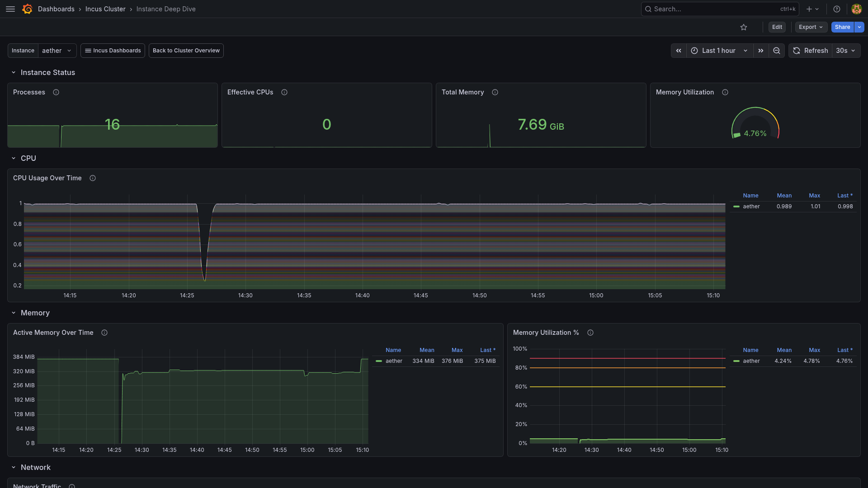The image size is (868, 488).
Task: Click the Effective CPUs panel title
Action: [x=250, y=92]
